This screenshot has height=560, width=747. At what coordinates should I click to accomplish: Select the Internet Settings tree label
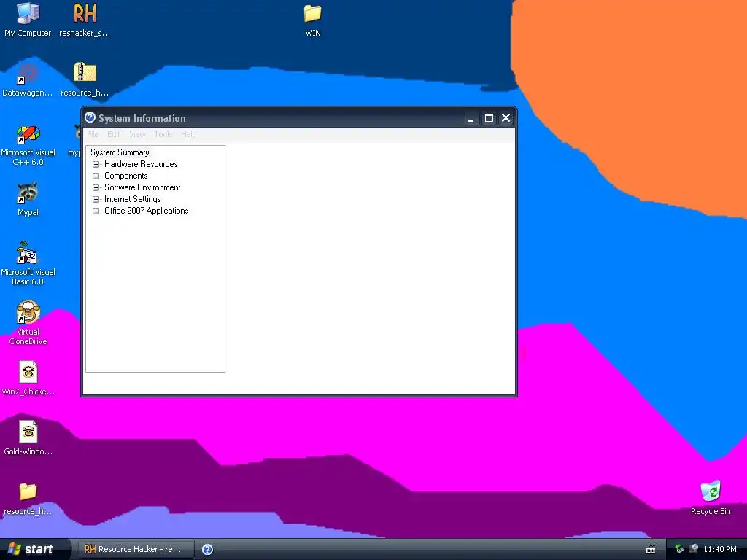pyautogui.click(x=133, y=199)
